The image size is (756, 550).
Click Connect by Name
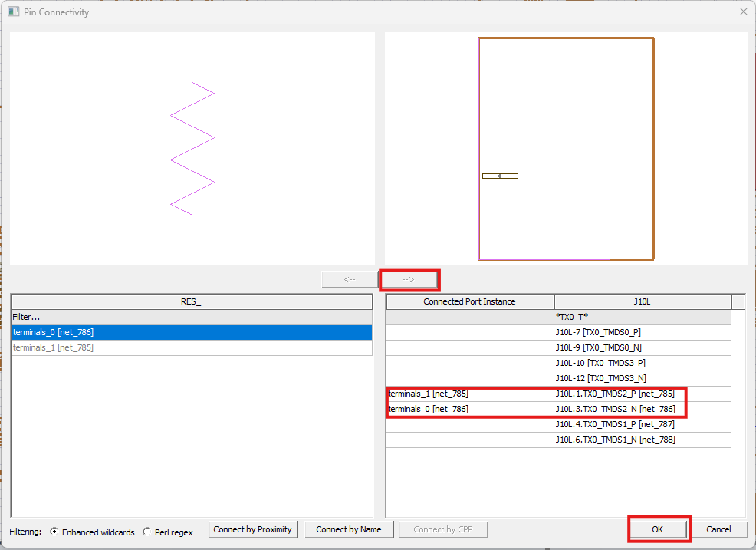click(x=349, y=529)
